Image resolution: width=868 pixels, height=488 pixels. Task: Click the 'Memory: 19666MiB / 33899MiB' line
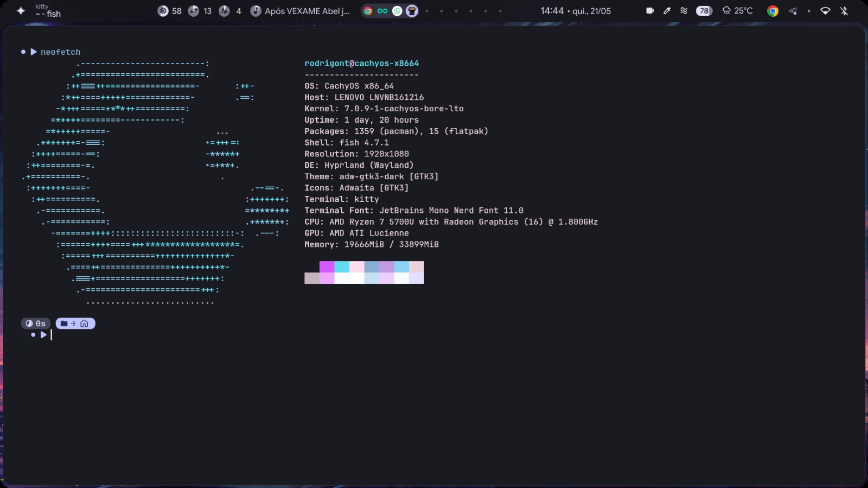[x=372, y=245]
